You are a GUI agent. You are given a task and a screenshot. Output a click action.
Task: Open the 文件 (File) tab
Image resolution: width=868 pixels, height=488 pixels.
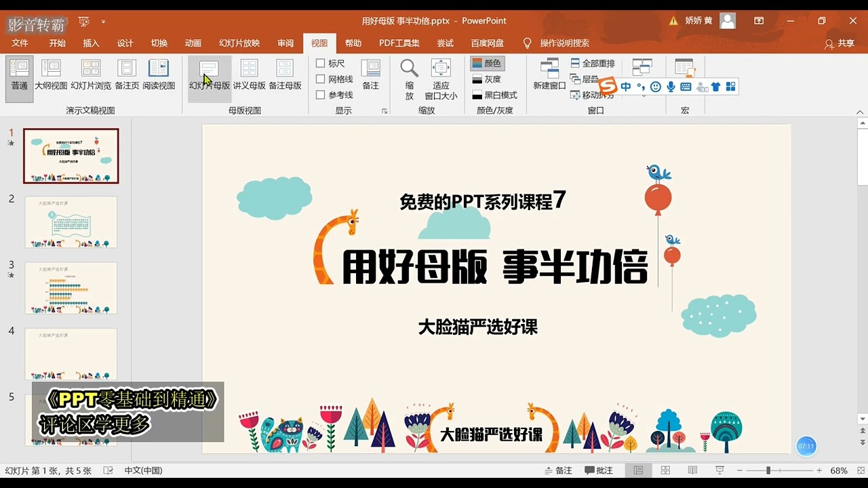click(20, 43)
